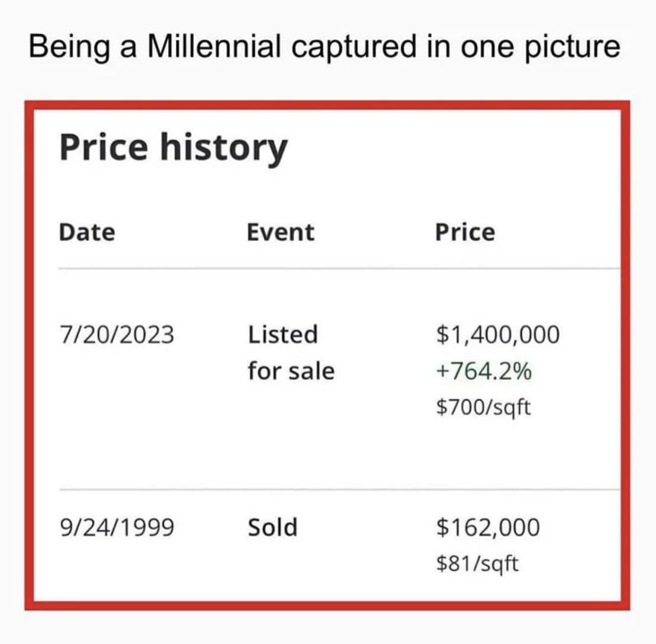
Task: Click the green +764.2% price change
Action: [483, 371]
